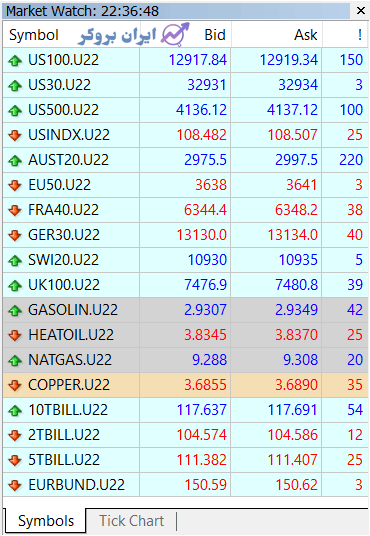Image resolution: width=370 pixels, height=536 pixels.
Task: Click the 2TBILL bid price 104.574
Action: (x=202, y=434)
